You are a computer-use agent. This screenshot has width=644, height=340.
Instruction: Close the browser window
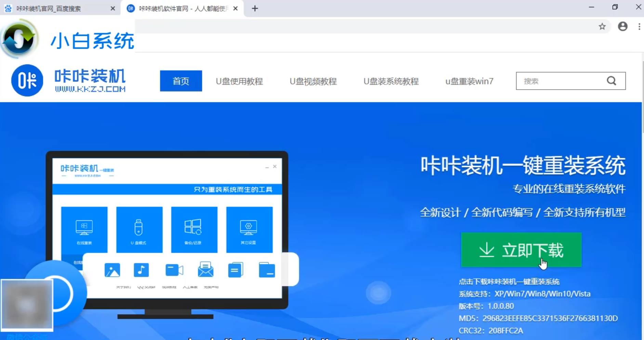638,7
